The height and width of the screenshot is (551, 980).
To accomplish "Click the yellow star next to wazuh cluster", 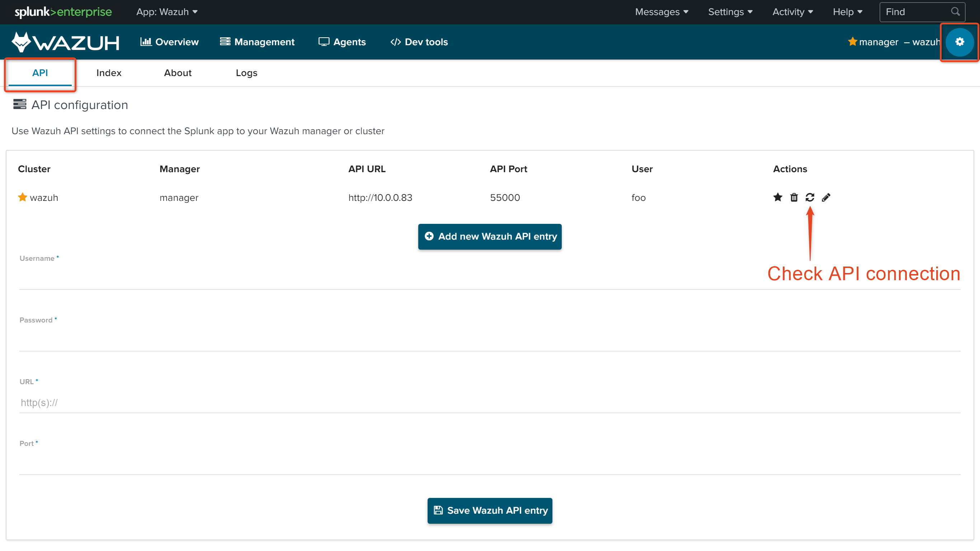I will coord(23,197).
